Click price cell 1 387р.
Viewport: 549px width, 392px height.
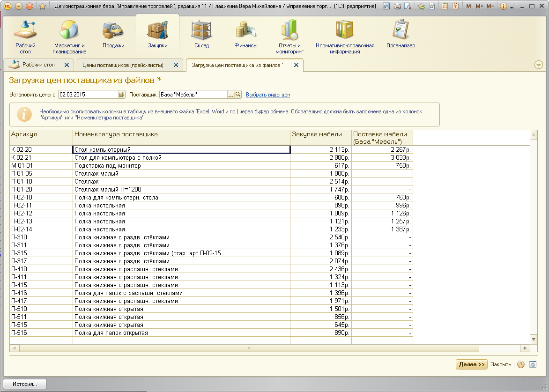pyautogui.click(x=382, y=229)
